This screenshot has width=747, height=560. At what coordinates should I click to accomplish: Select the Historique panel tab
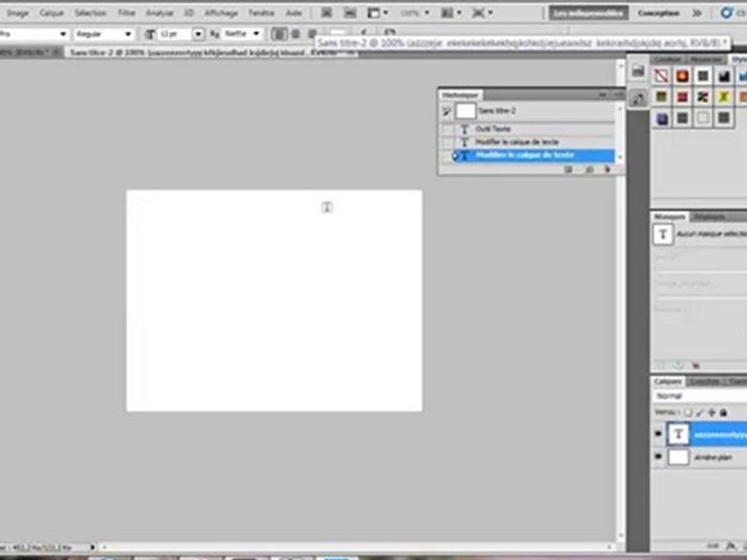pyautogui.click(x=460, y=95)
